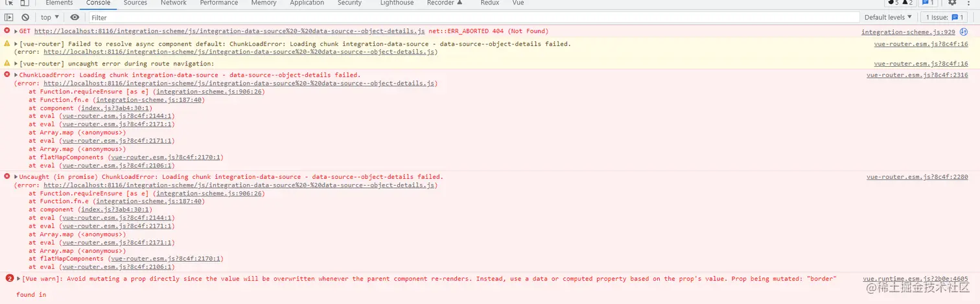Click the error icon on ChunkLoadError row
980x304 pixels.
point(7,75)
